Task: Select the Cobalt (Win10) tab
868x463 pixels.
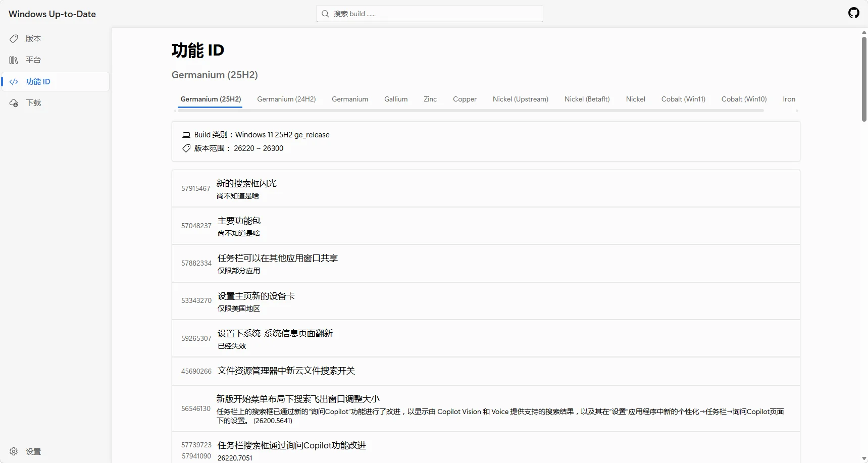Action: (744, 99)
